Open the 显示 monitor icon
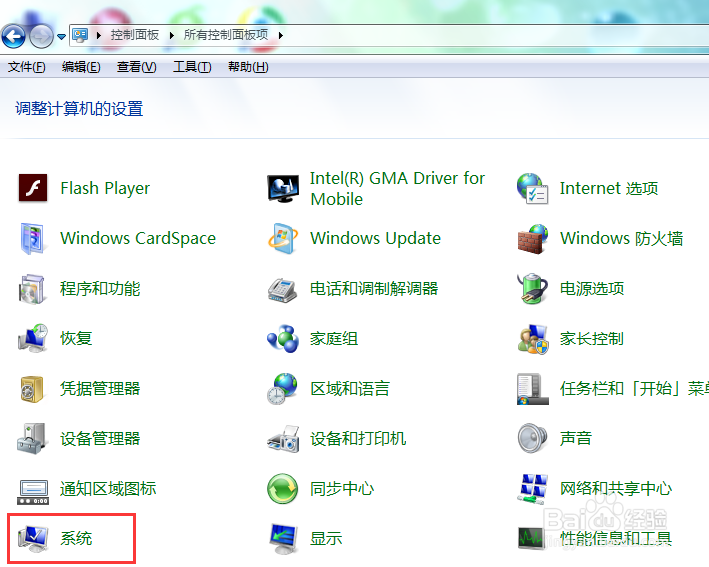This screenshot has height=567, width=709. pyautogui.click(x=283, y=539)
